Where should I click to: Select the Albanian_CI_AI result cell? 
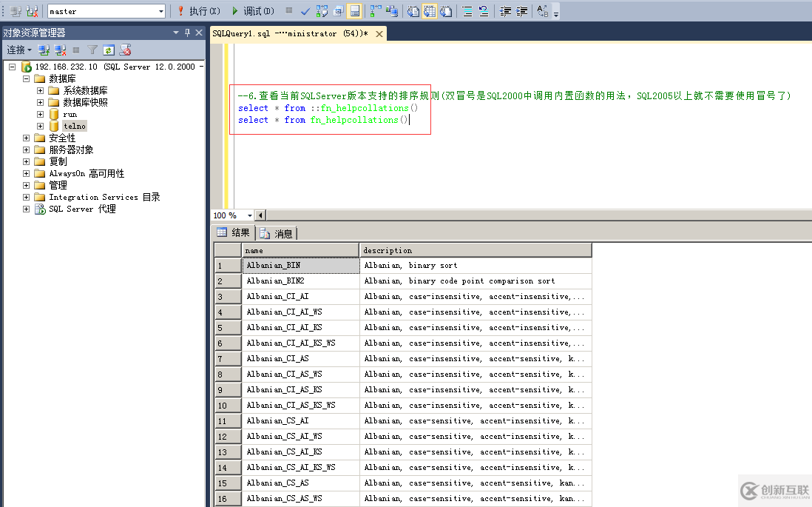tap(300, 297)
